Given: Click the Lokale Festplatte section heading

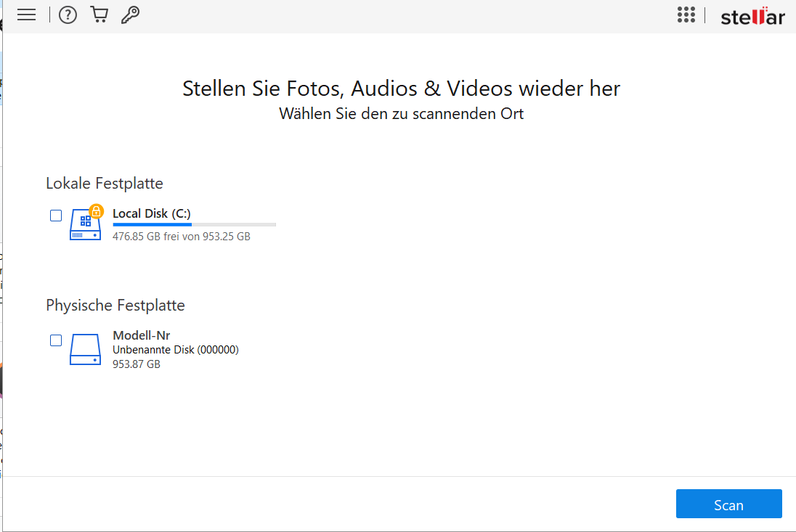Looking at the screenshot, I should coord(104,183).
